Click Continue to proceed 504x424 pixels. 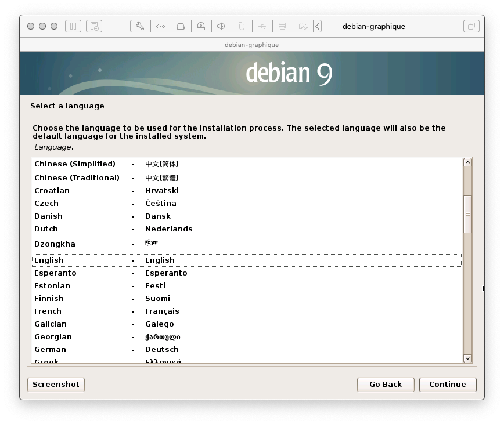448,385
